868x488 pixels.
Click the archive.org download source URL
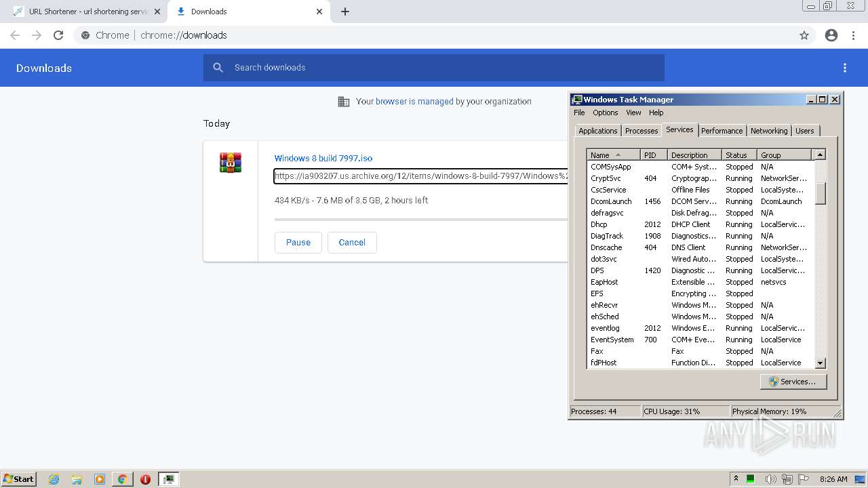pos(420,176)
